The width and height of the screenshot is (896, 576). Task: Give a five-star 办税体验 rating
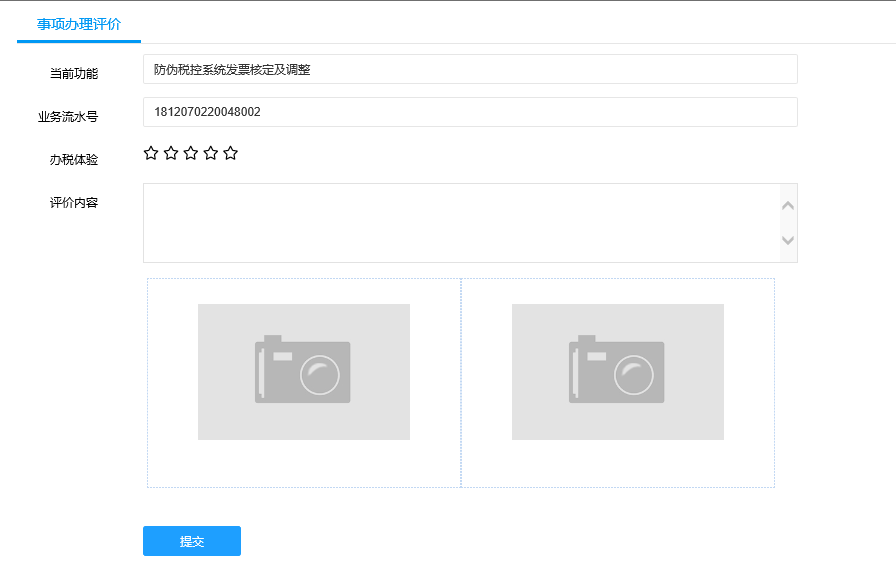(231, 153)
